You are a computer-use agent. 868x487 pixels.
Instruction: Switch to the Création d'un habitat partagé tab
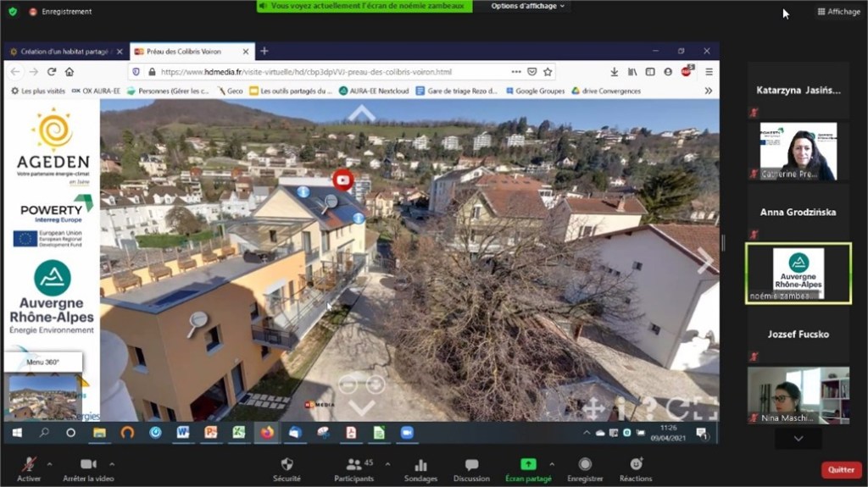(64, 52)
